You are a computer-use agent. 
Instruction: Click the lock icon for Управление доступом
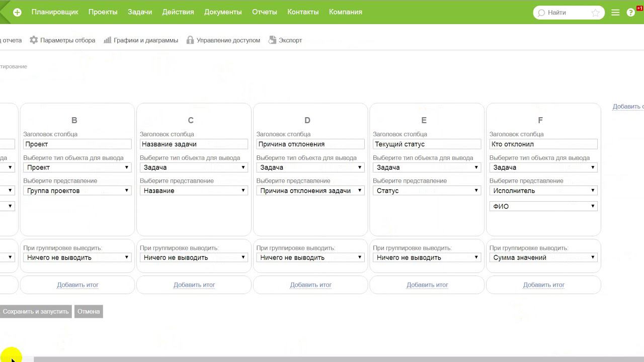[190, 40]
